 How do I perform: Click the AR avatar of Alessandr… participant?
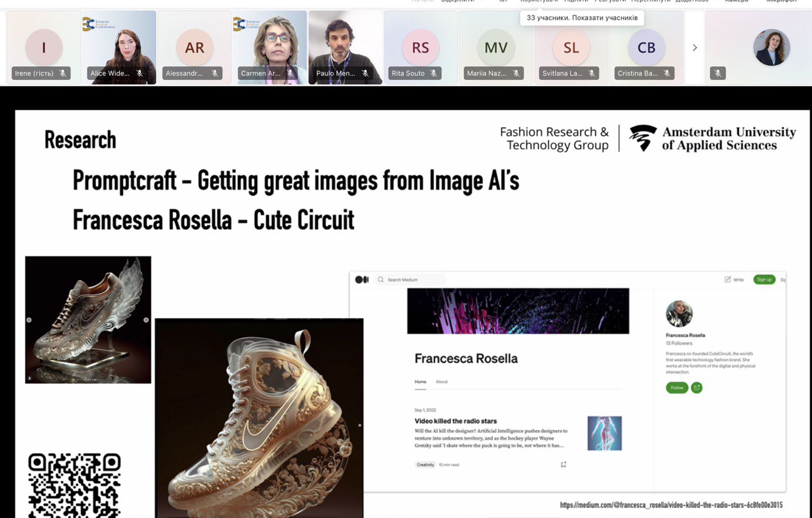coord(195,48)
